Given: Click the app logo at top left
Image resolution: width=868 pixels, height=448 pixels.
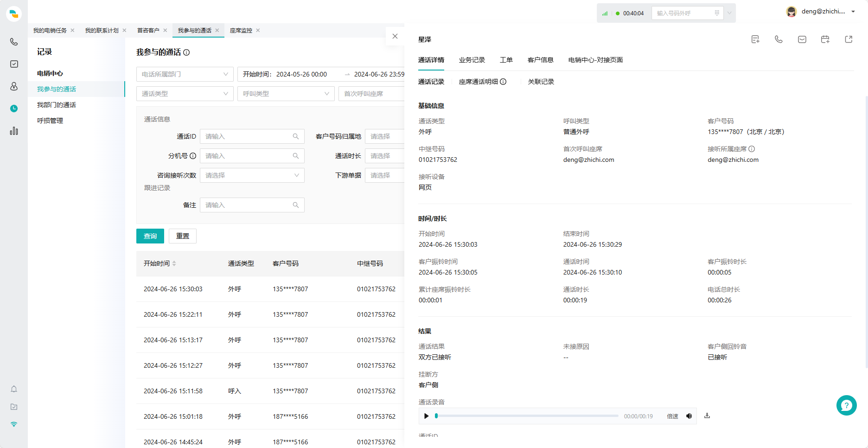Looking at the screenshot, I should point(14,14).
